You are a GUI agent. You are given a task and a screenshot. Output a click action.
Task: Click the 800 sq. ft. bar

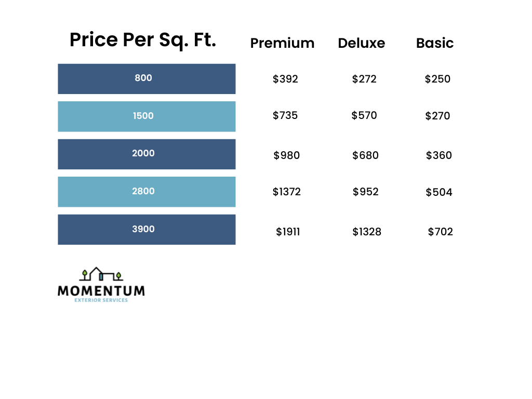click(x=147, y=78)
